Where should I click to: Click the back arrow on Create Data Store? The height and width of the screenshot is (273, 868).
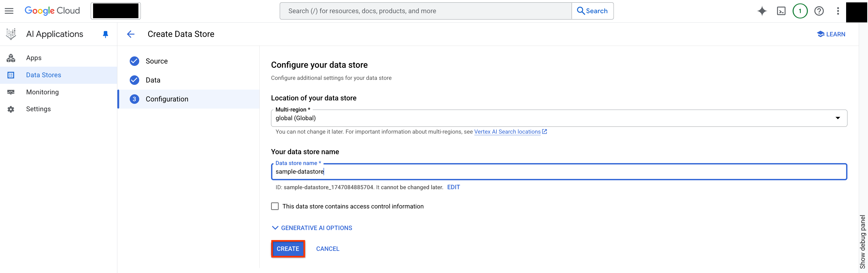[x=131, y=34]
